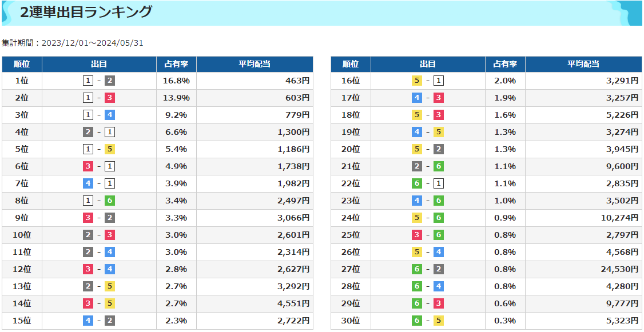Click the blue 4 badge in the 15位 row

88,321
